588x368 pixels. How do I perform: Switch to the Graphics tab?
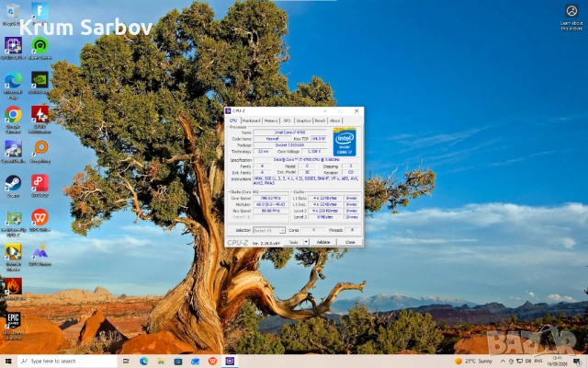pos(304,121)
